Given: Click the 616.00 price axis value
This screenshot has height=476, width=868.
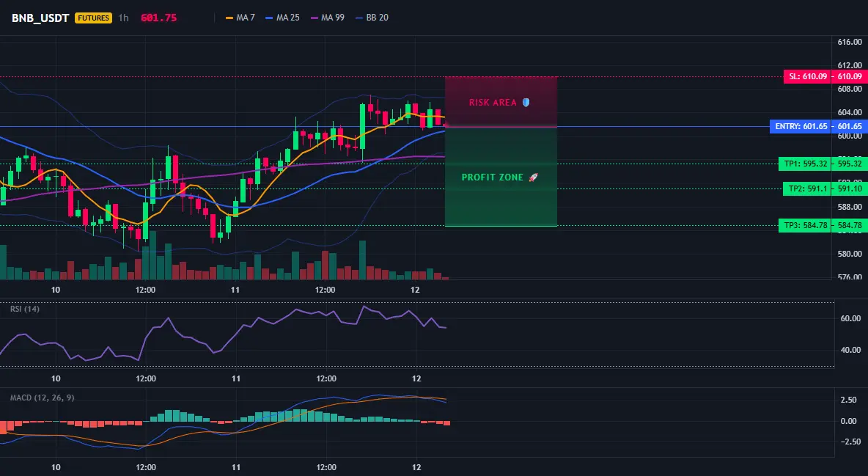Looking at the screenshot, I should [850, 42].
